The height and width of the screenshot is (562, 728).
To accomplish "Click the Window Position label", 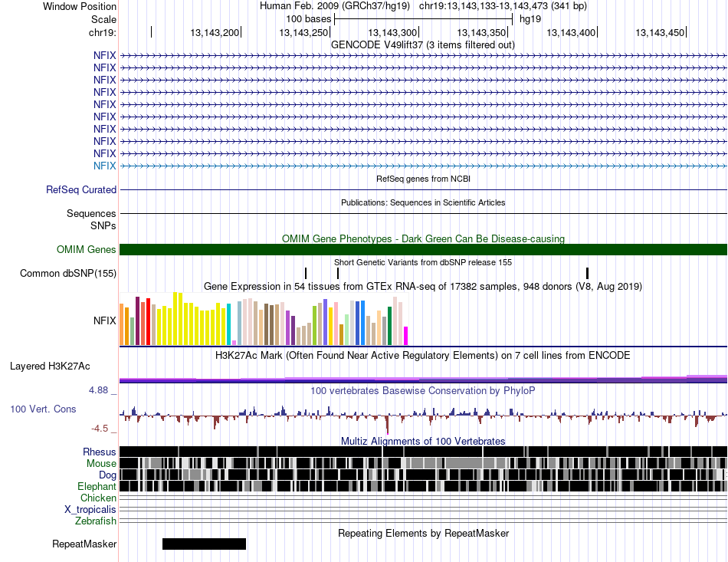I will tap(80, 6).
